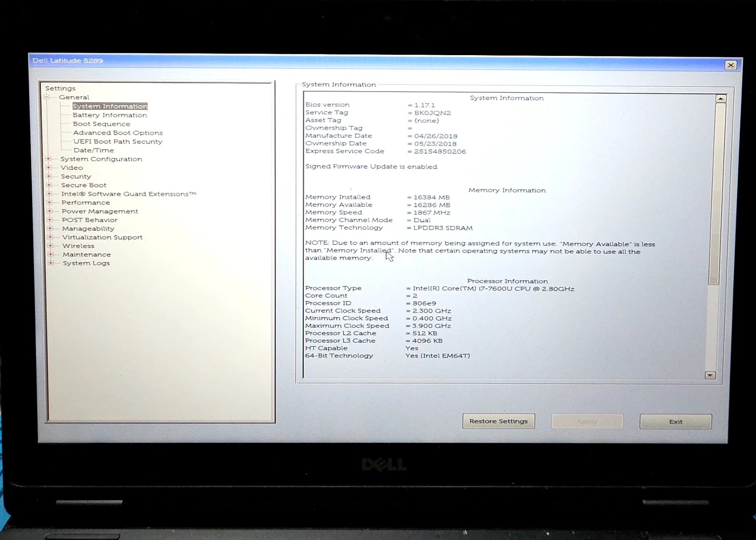Click the Minimum Clock Speed value 0.400 GHz
Viewport: 756px width, 540px height.
432,318
